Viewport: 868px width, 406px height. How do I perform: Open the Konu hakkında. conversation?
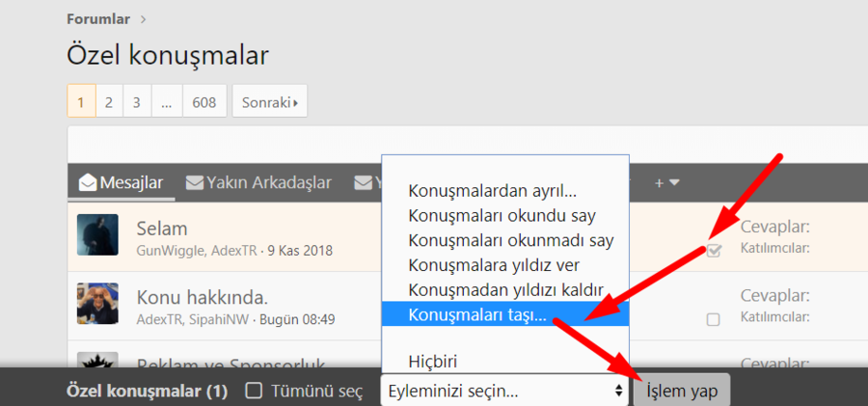pyautogui.click(x=203, y=298)
